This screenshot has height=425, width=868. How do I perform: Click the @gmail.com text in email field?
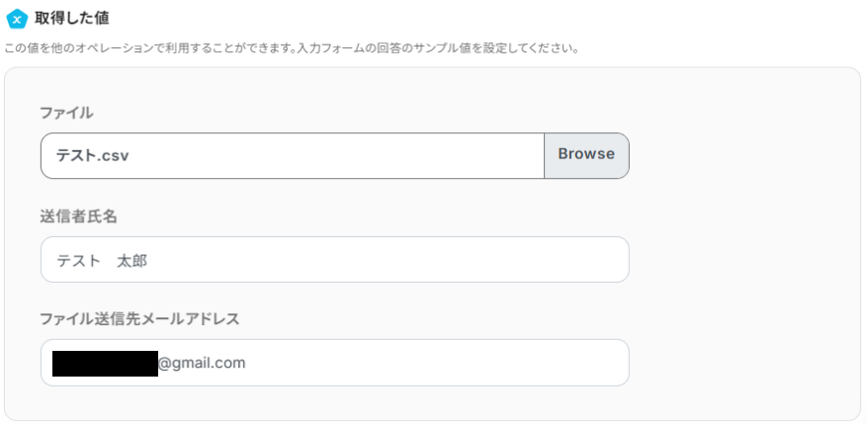point(202,363)
